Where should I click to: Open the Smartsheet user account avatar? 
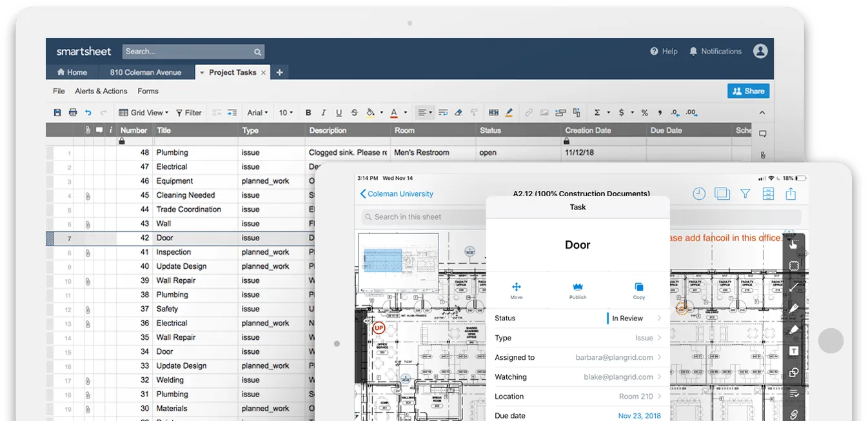click(760, 51)
